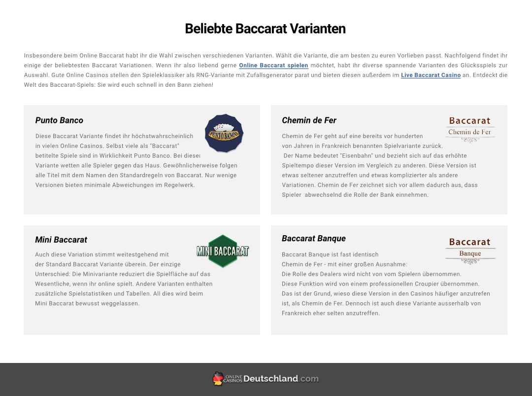Click the Baccarat Chemin de Fer logo
This screenshot has height=396, width=532.
[470, 128]
